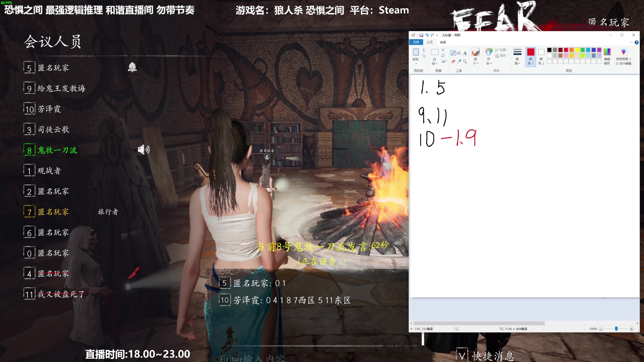Select player 11 我又被盘死了
The image size is (644, 362).
[x=55, y=294]
